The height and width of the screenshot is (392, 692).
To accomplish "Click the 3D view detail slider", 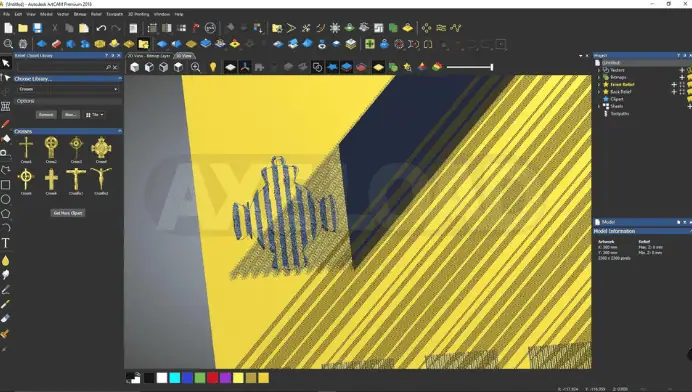I will coord(470,67).
